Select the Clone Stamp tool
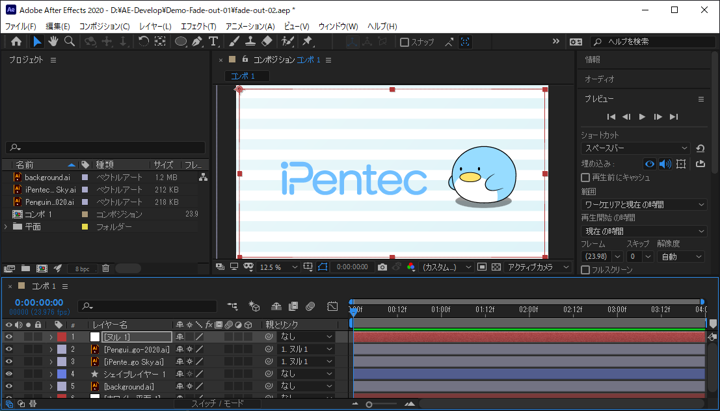This screenshot has width=720, height=411. pos(250,42)
